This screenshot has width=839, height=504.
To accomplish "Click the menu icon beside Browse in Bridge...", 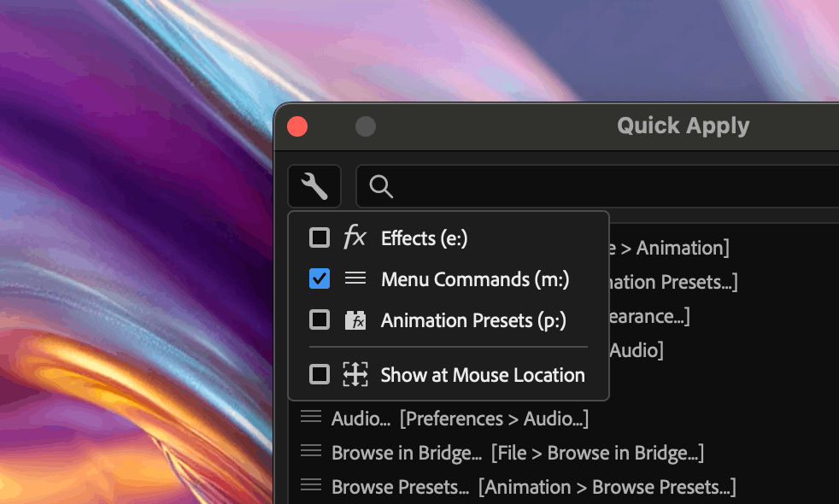I will [311, 451].
